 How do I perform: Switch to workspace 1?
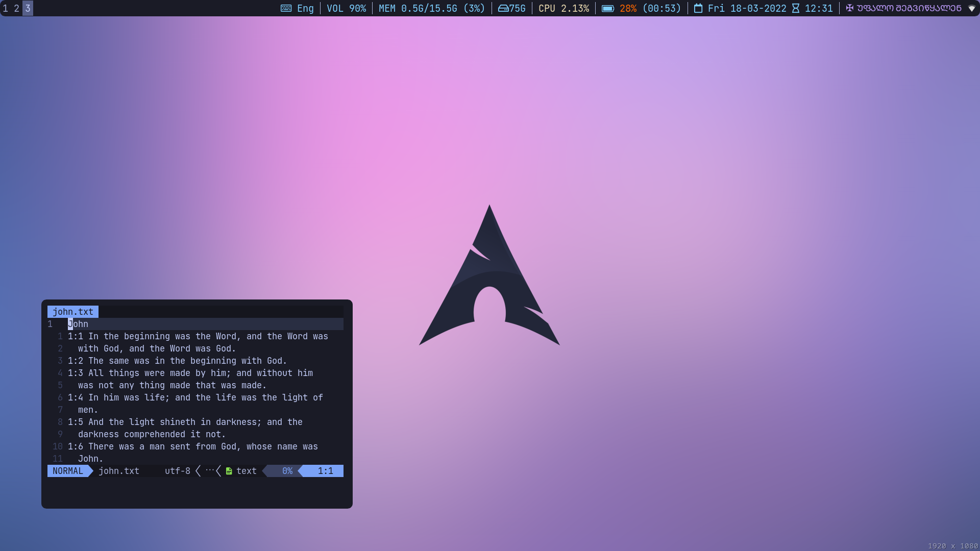[5, 8]
